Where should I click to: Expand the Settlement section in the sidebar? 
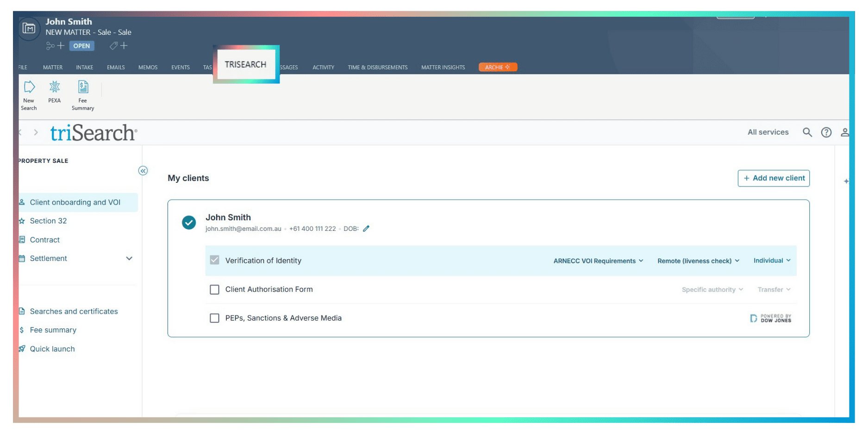coord(129,259)
